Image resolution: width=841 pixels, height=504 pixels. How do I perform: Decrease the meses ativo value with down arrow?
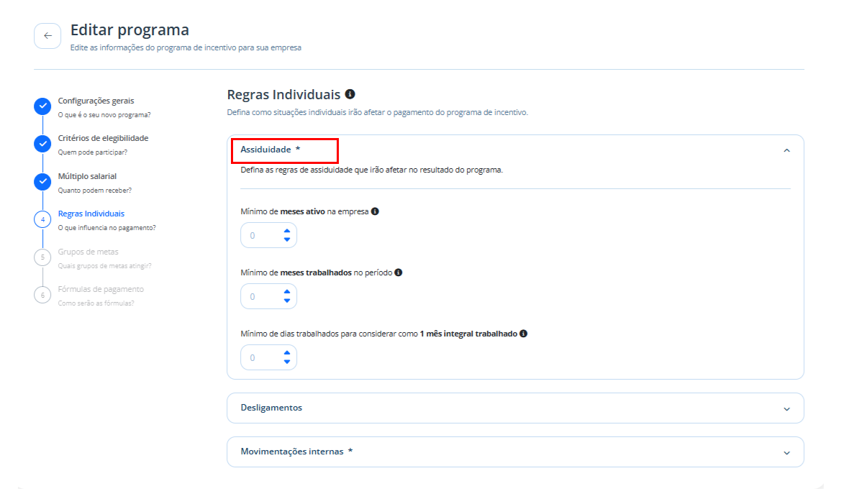[287, 239]
